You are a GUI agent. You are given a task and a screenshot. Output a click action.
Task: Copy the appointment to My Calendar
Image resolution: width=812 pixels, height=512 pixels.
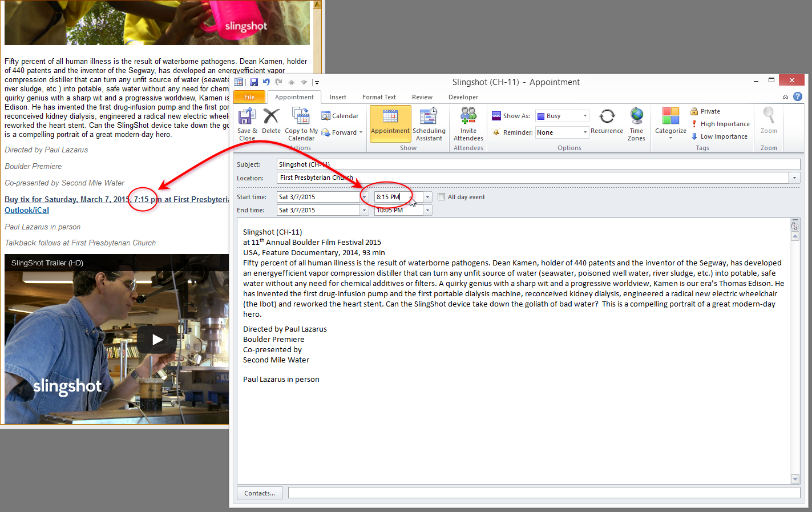(x=301, y=124)
